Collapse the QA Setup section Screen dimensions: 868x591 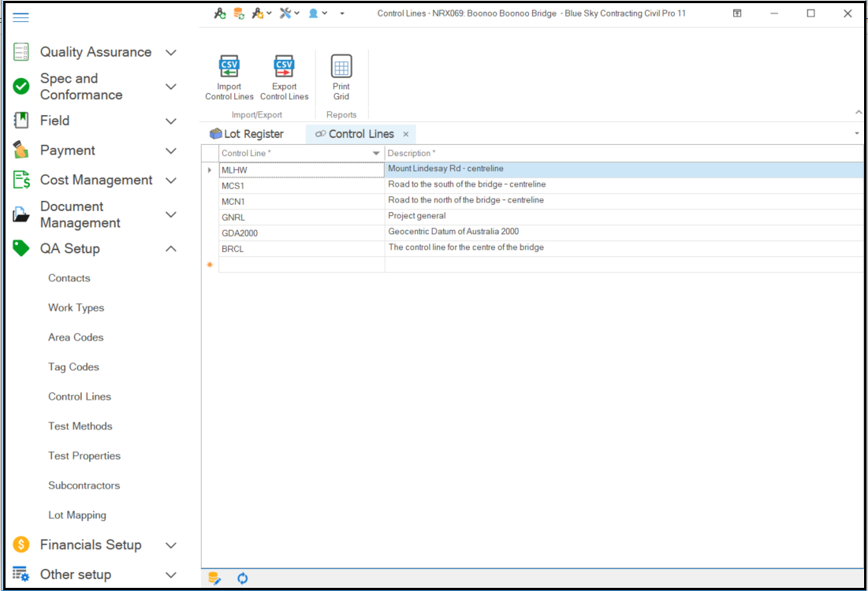[170, 249]
